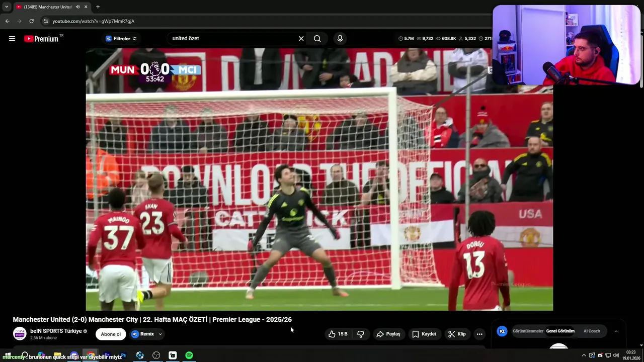This screenshot has width=644, height=362.
Task: Open the white square-icon app on taskbar
Action: (x=173, y=355)
